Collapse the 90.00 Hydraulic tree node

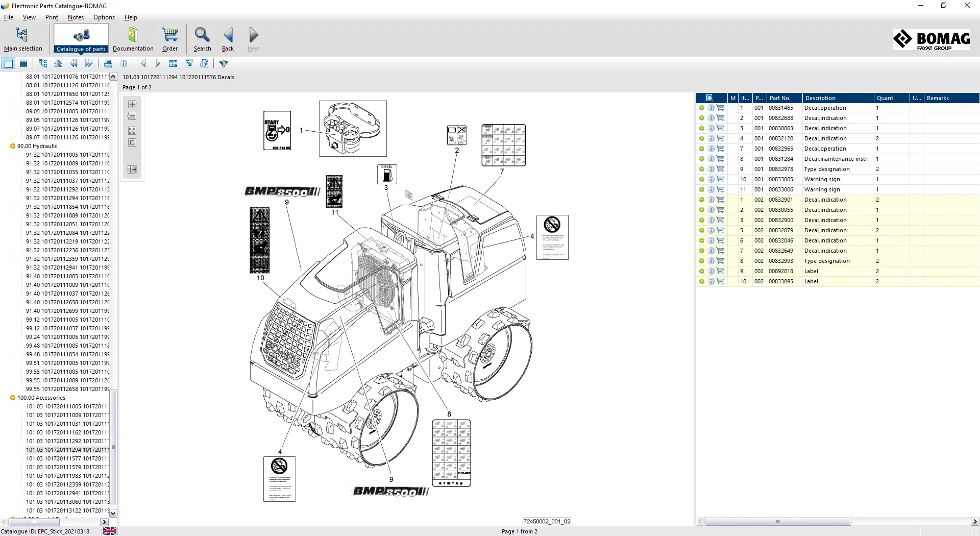tap(13, 146)
